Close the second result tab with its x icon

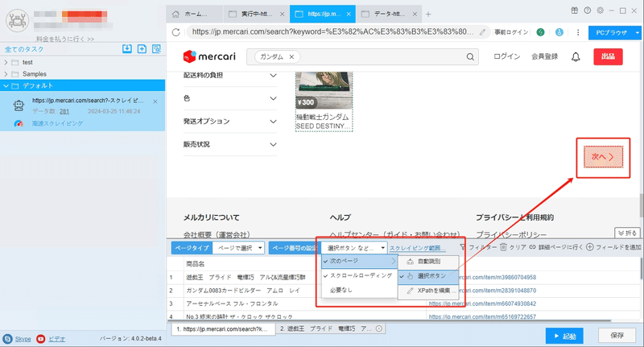(x=379, y=328)
